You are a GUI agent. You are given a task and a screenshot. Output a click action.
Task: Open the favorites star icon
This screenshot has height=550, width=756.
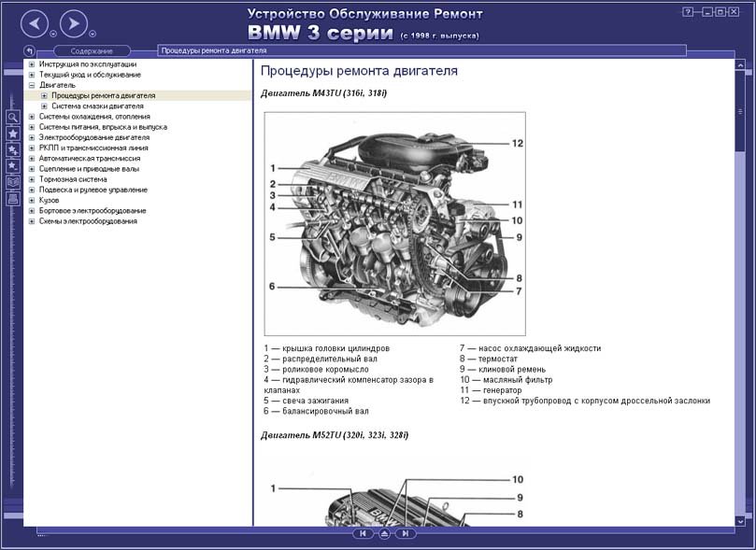[13, 134]
